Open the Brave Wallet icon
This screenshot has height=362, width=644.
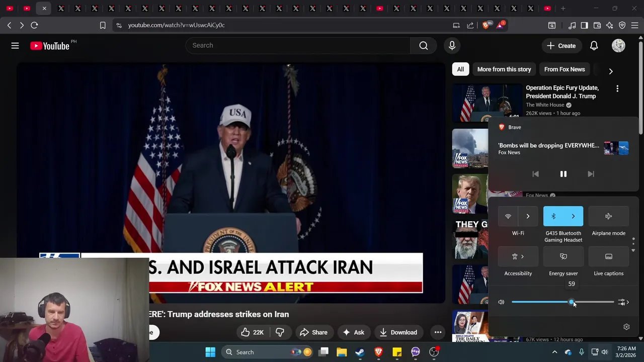597,25
